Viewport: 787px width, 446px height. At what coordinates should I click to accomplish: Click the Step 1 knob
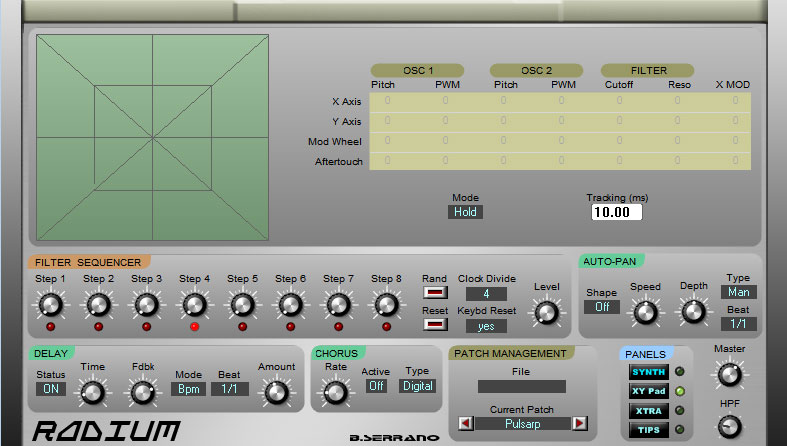pos(50,304)
